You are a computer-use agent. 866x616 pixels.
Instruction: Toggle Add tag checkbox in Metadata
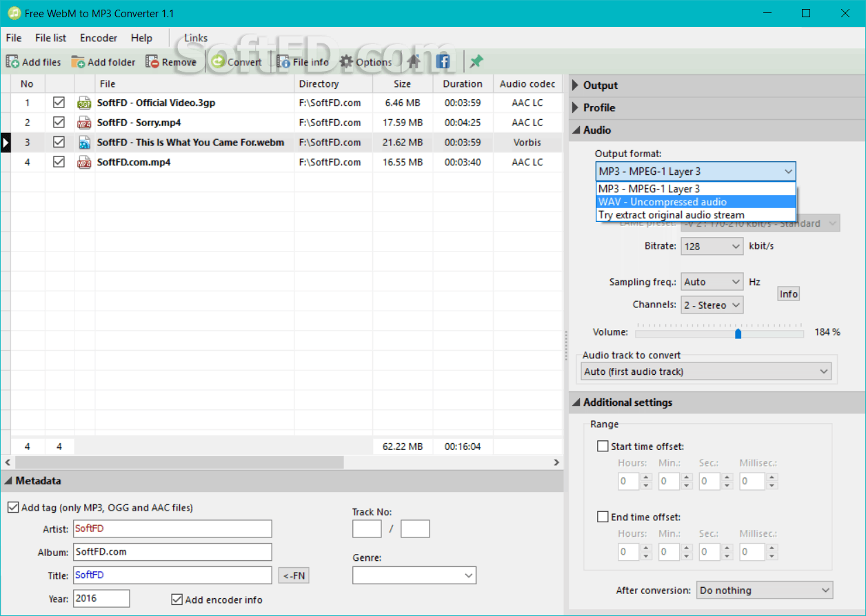(13, 507)
